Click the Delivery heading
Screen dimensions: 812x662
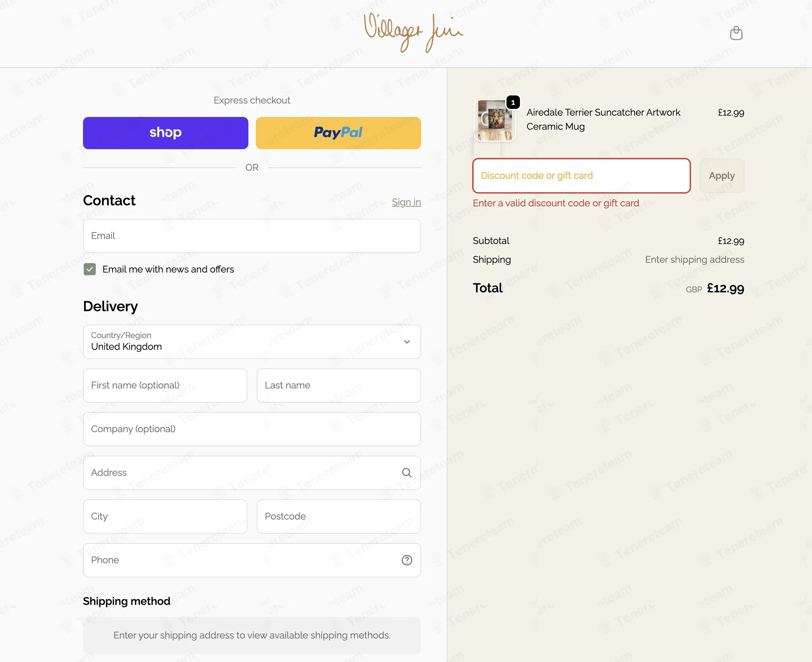[110, 306]
